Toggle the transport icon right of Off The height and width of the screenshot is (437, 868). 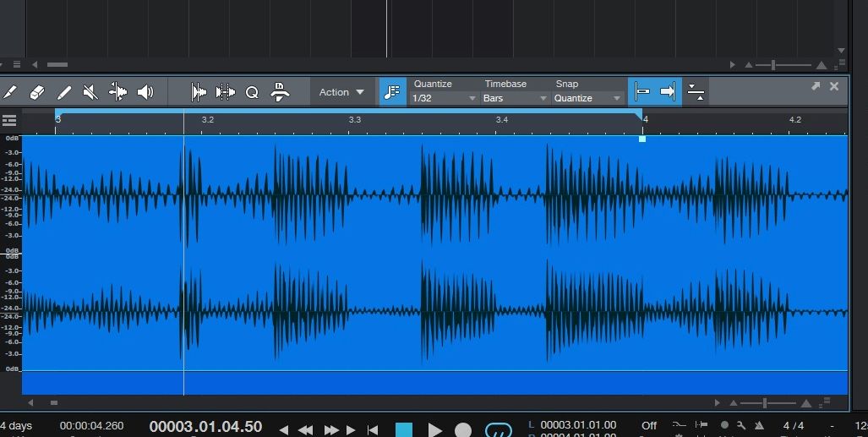679,425
